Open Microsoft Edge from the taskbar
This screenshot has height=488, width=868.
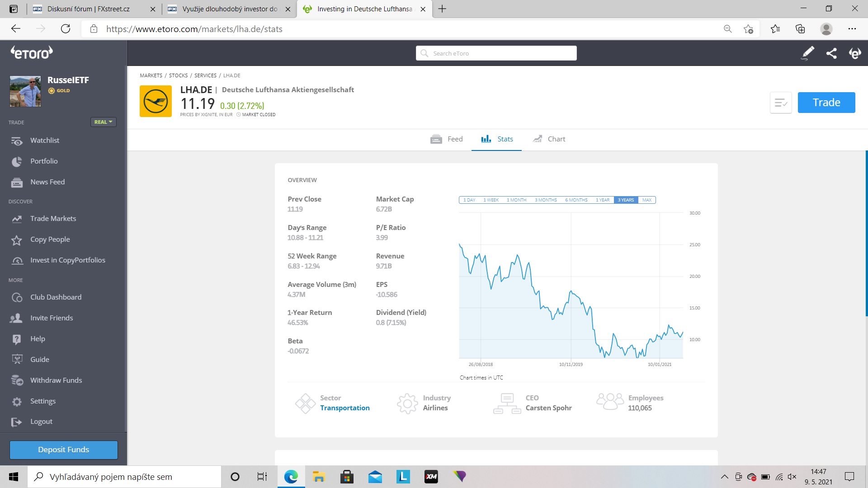tap(291, 477)
